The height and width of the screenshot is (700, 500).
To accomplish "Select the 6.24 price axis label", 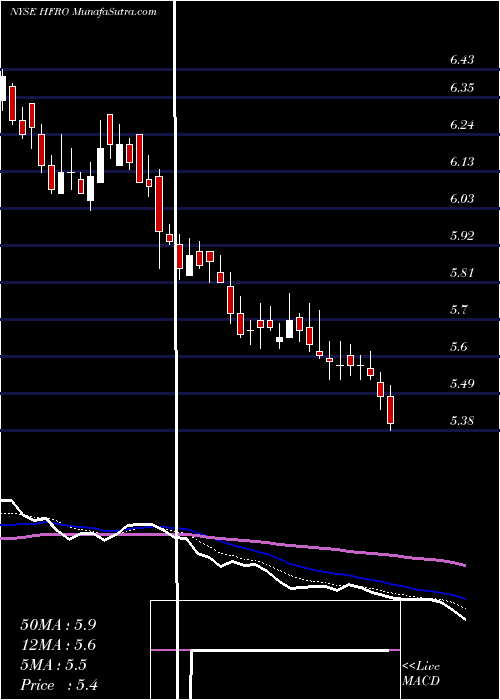I will tap(462, 125).
